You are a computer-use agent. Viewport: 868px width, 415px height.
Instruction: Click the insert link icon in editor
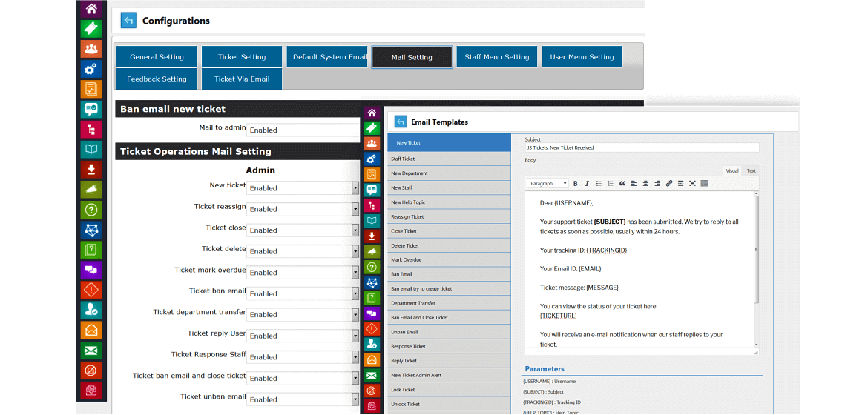coord(668,183)
